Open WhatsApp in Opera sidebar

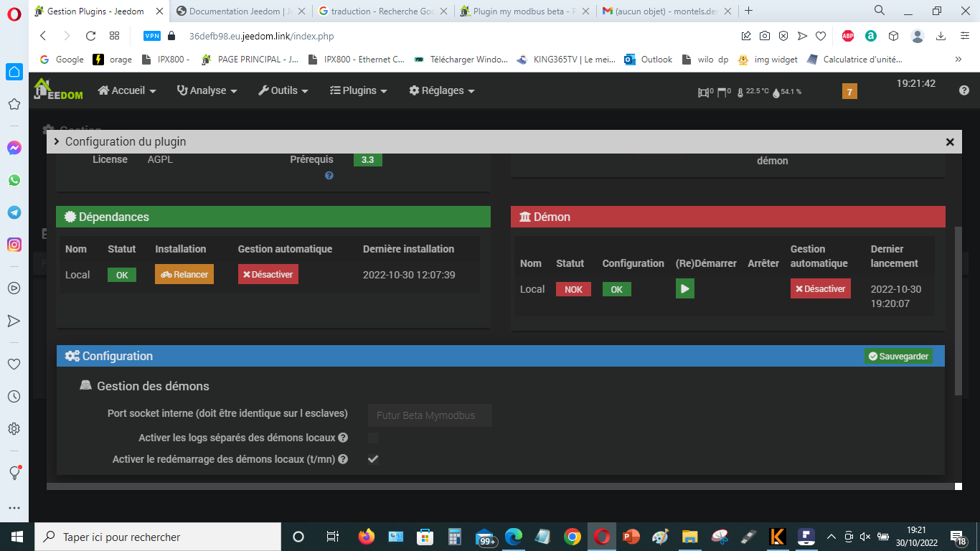pyautogui.click(x=14, y=180)
